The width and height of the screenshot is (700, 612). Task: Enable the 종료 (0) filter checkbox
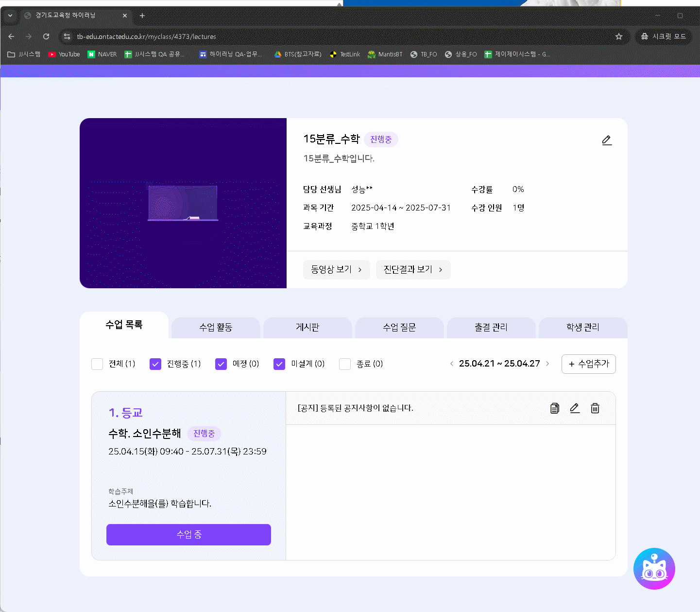[345, 364]
